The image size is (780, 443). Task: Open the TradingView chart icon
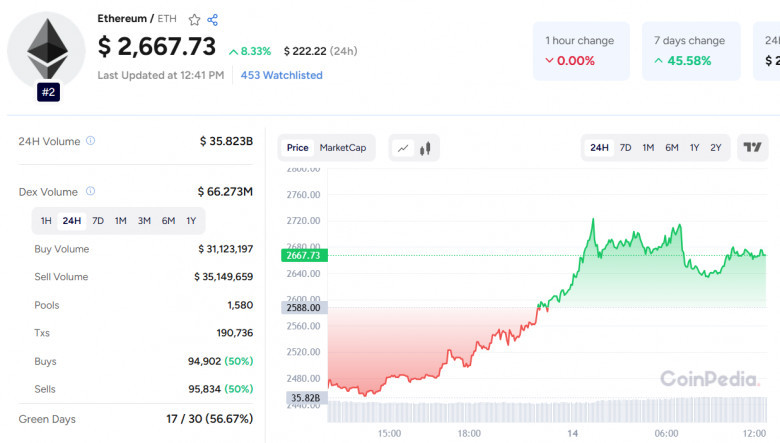pos(752,147)
